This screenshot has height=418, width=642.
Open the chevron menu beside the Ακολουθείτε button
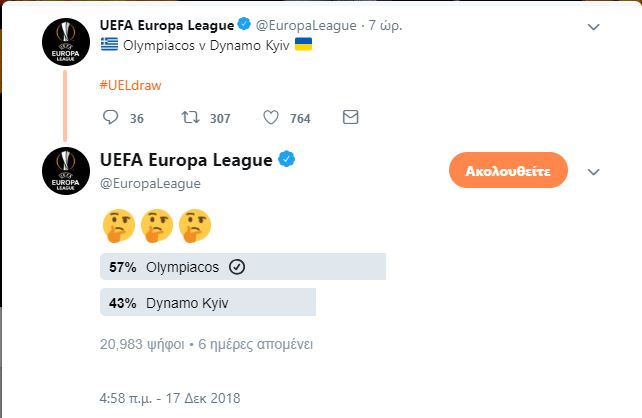(x=593, y=172)
